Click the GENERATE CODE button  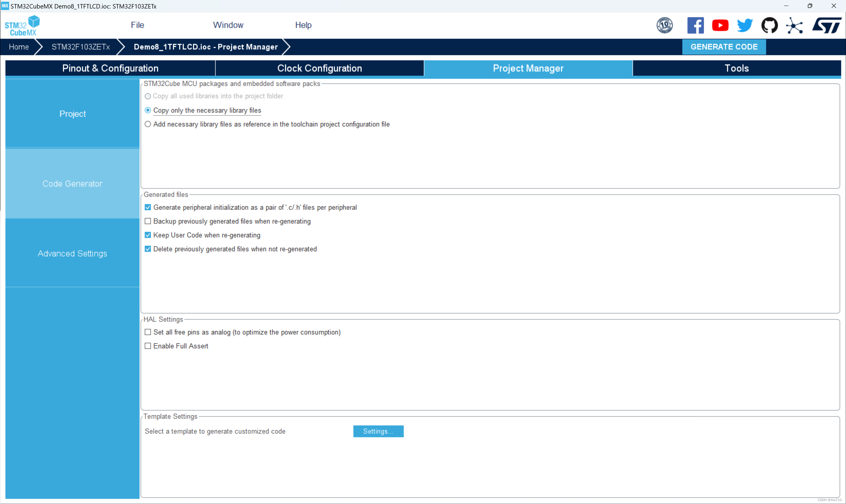(x=724, y=47)
